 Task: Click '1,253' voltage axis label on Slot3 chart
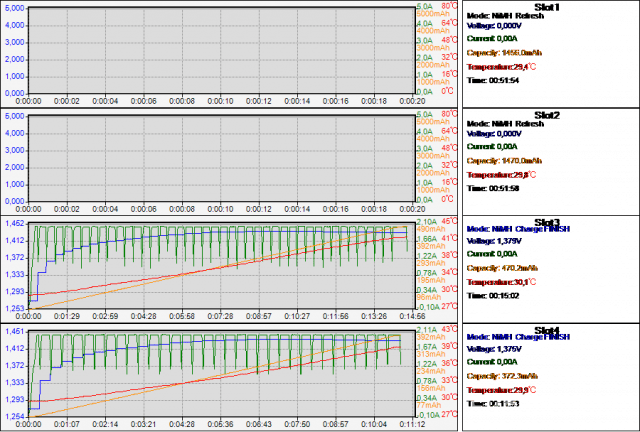coord(15,309)
